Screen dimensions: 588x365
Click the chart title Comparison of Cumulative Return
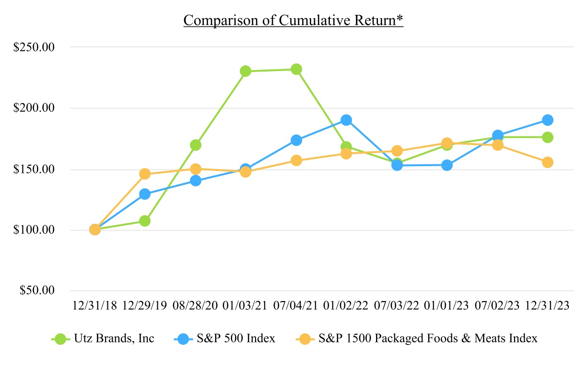294,21
